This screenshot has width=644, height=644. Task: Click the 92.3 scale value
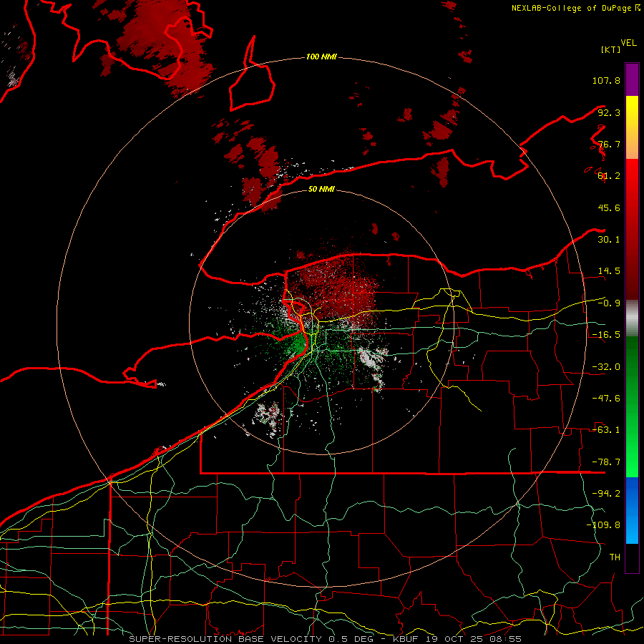(609, 112)
